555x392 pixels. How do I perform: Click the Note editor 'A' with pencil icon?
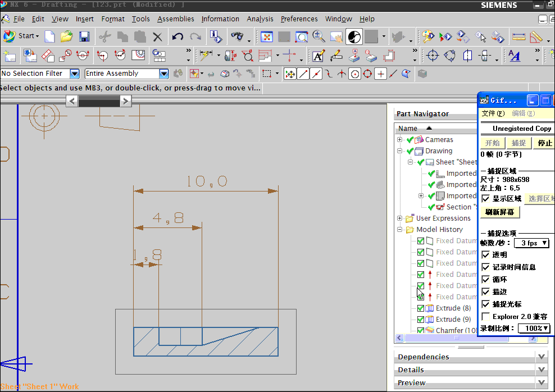point(319,56)
